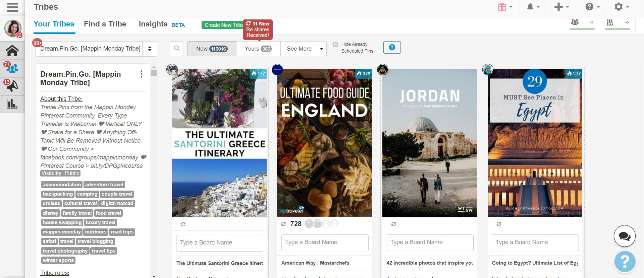Click board name field under Santorini pin
Screen dimensions: 644x278
click(x=219, y=243)
